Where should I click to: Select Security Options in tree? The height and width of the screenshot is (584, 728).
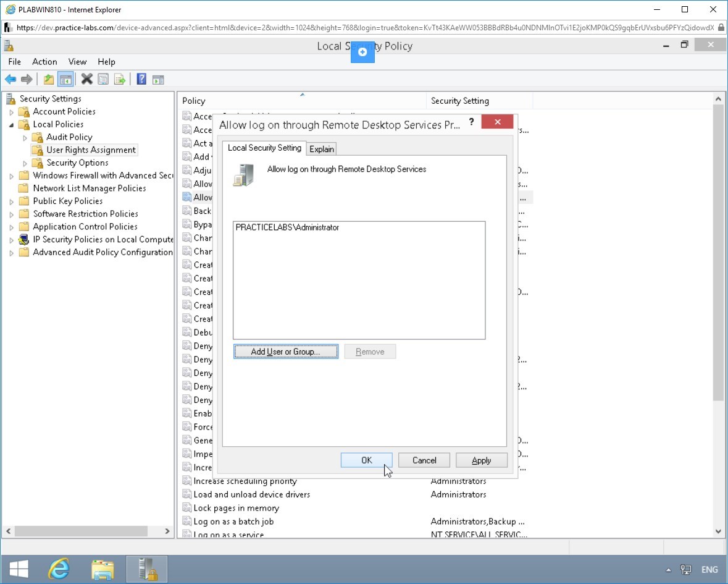(x=77, y=163)
